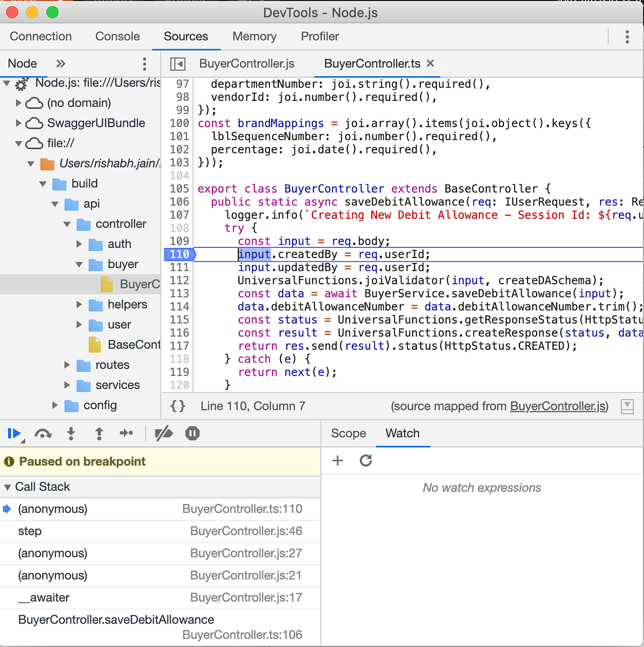Click the Step out of current function icon
Image resolution: width=644 pixels, height=647 pixels.
coord(99,433)
